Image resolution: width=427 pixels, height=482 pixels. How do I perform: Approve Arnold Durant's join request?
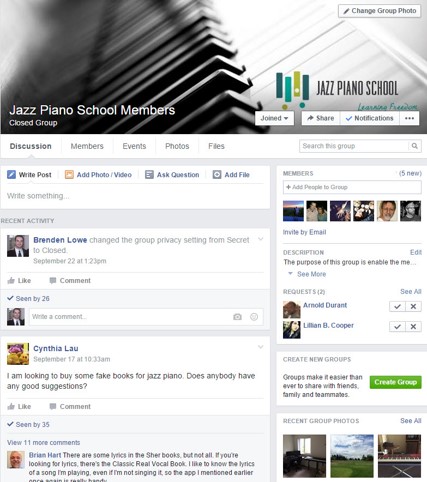point(397,306)
